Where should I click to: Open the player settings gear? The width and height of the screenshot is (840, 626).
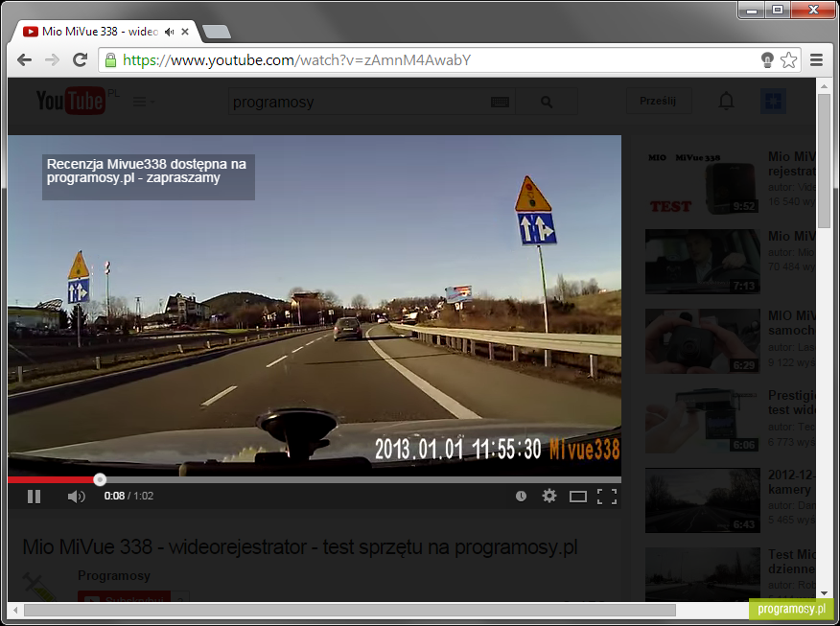(549, 496)
